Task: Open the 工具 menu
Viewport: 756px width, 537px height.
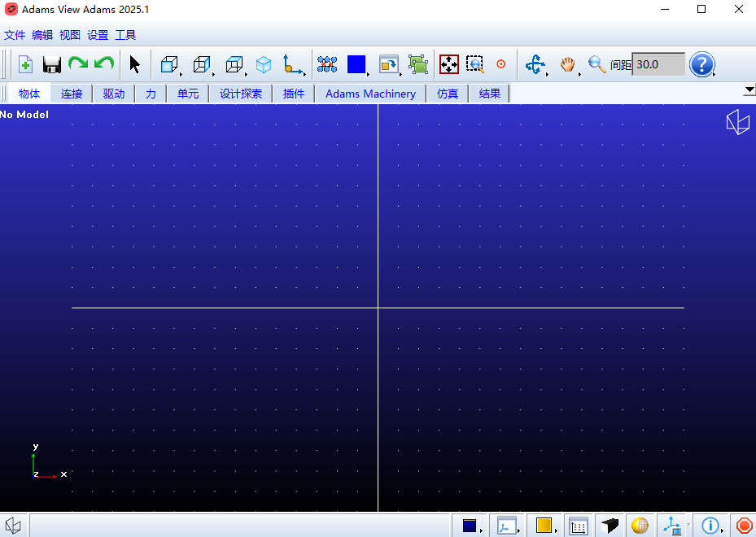Action: pyautogui.click(x=125, y=35)
